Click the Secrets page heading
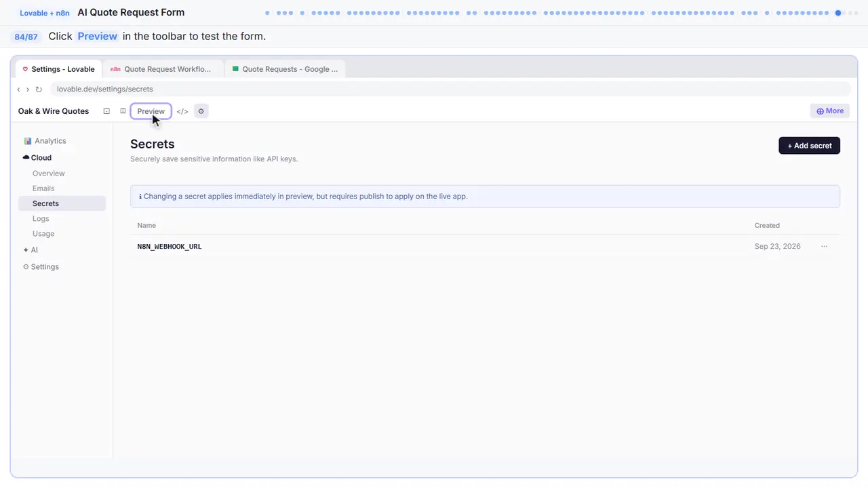Viewport: 868px width, 488px height. (x=153, y=144)
